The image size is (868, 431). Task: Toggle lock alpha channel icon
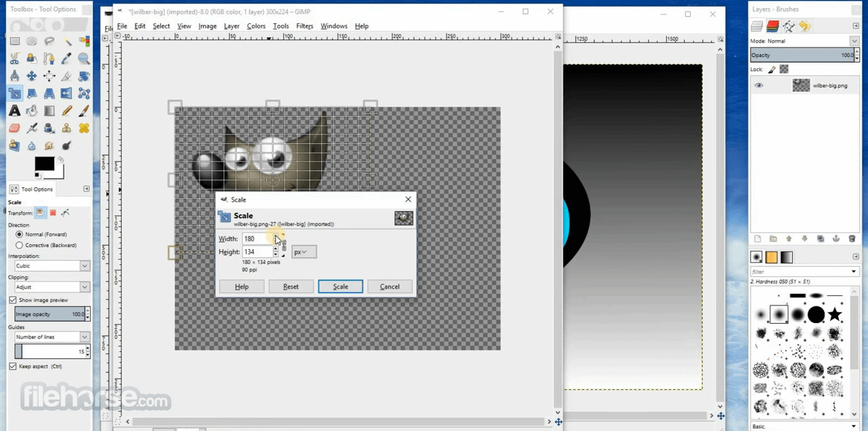click(x=784, y=69)
